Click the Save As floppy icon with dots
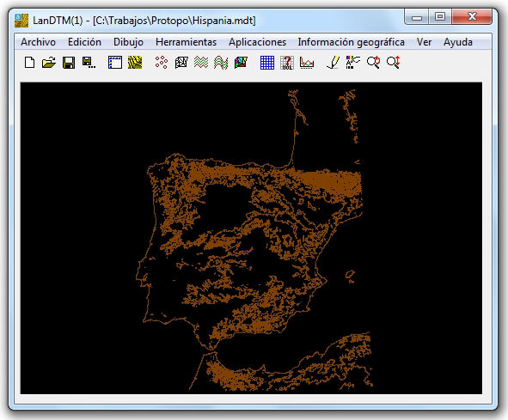 [89, 62]
